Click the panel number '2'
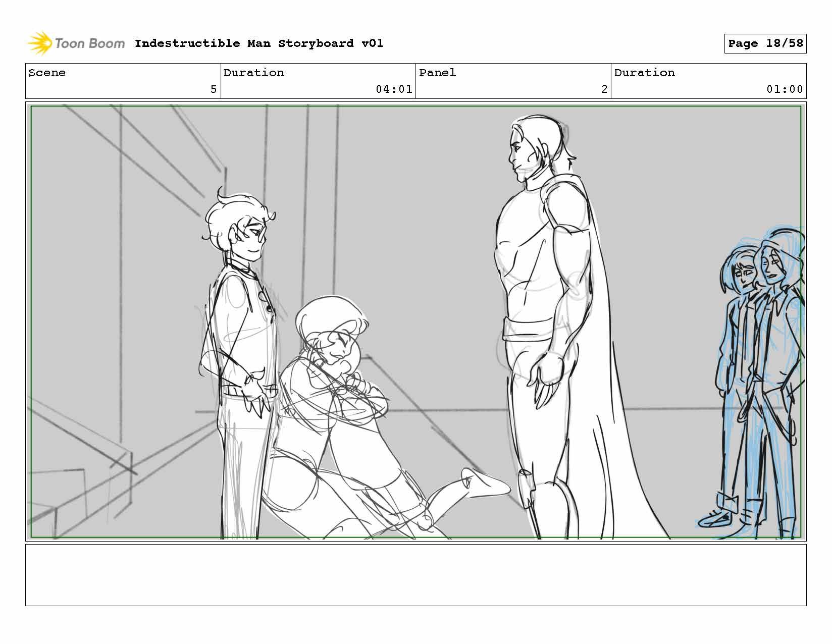The height and width of the screenshot is (644, 832). pos(604,89)
